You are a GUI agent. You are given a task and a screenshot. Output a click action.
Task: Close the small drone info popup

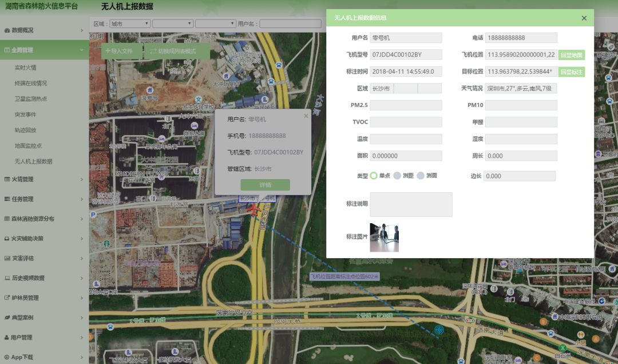(x=306, y=116)
